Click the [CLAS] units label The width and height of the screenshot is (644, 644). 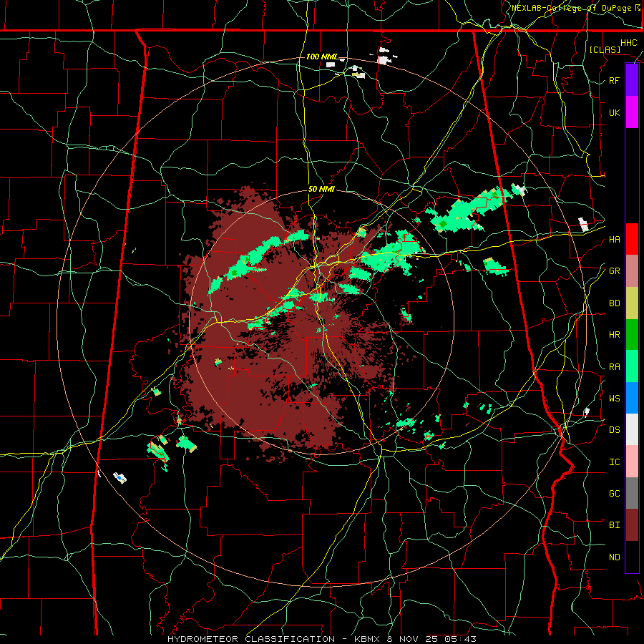605,49
